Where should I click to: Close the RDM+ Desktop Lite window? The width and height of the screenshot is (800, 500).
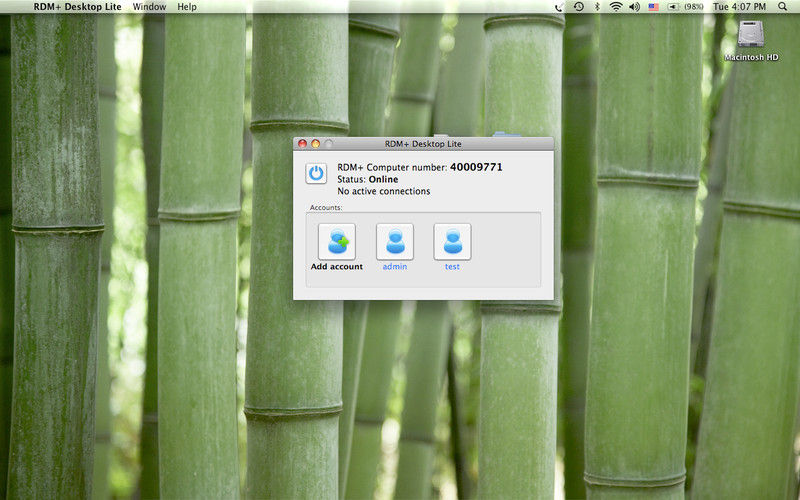tap(302, 144)
